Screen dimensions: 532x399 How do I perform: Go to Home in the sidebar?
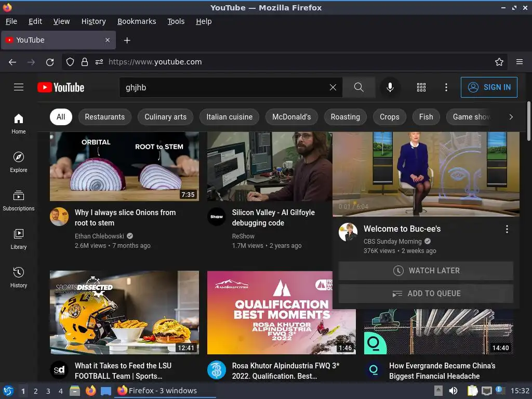[x=19, y=124]
